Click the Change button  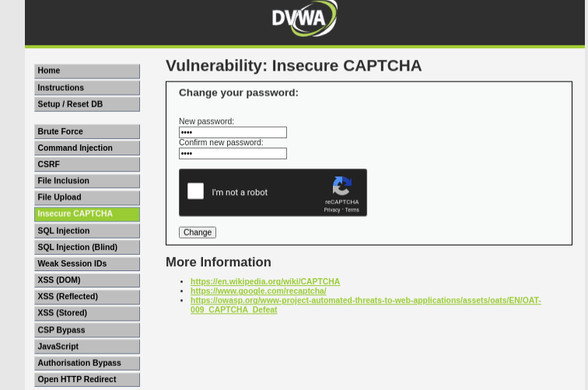198,232
